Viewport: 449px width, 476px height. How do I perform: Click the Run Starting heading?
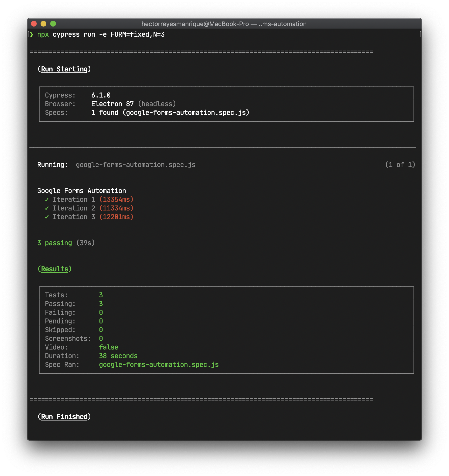tap(64, 69)
